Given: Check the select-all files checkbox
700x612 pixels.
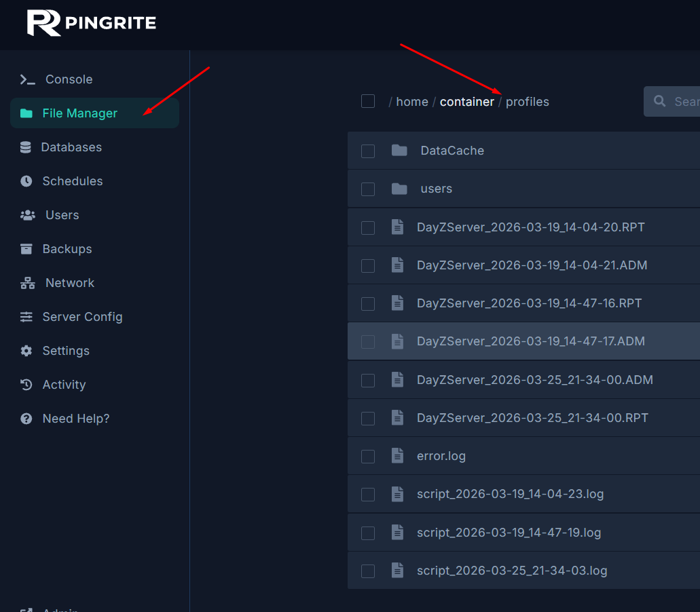Looking at the screenshot, I should pyautogui.click(x=367, y=100).
